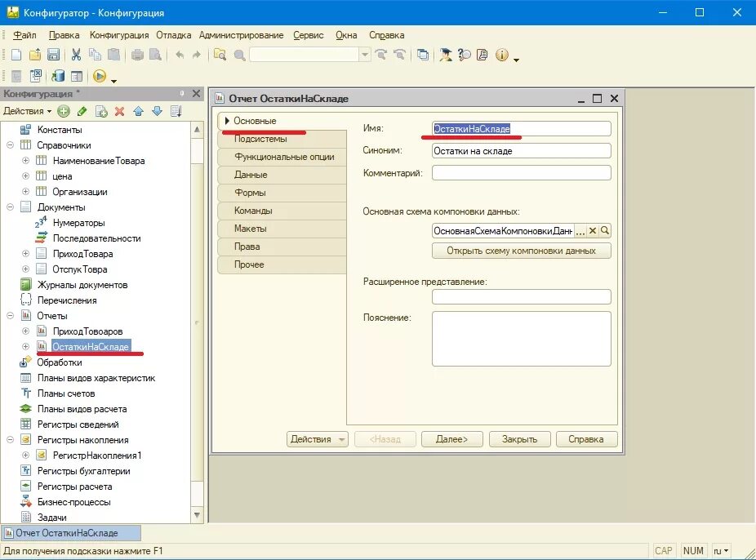The height and width of the screenshot is (560, 756).
Task: Click the Справка button in dialog
Action: point(586,439)
